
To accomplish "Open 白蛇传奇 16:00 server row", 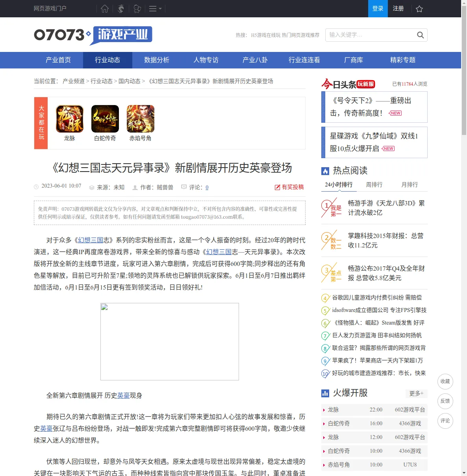I will pos(374,424).
